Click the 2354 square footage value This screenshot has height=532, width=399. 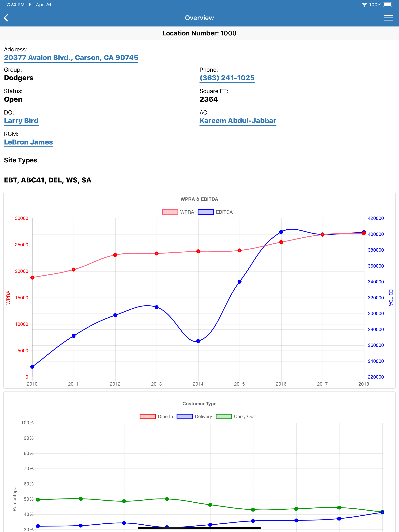(209, 99)
